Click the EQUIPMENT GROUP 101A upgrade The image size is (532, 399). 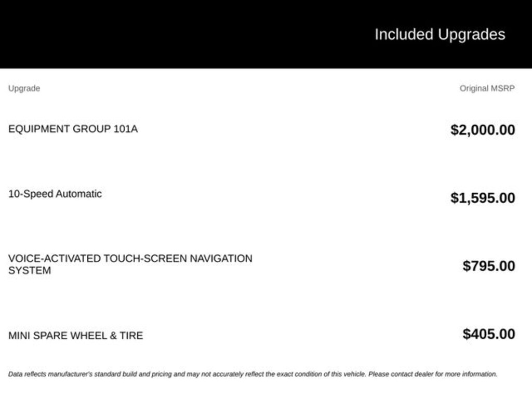(73, 129)
